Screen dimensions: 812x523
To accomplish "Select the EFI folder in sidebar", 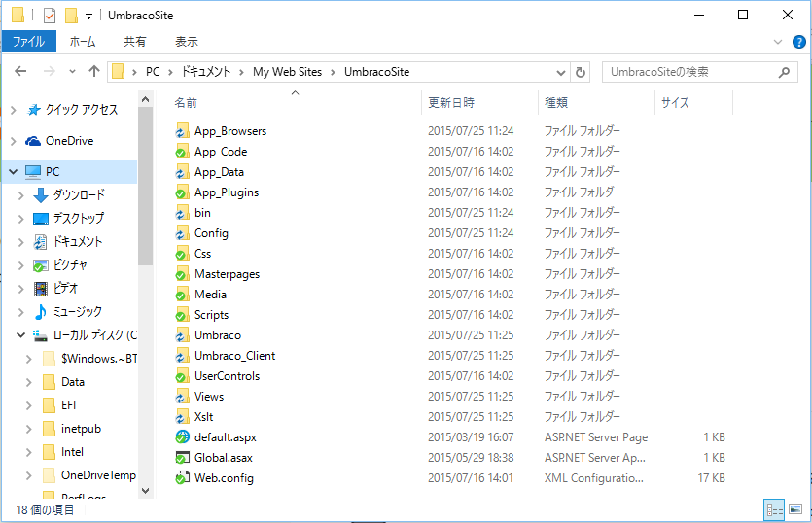I will (68, 405).
